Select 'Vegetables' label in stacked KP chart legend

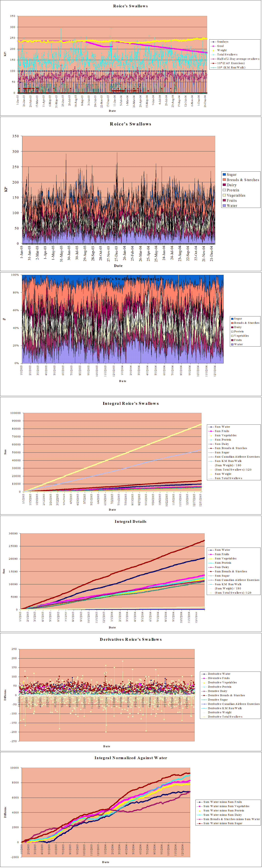236,195
